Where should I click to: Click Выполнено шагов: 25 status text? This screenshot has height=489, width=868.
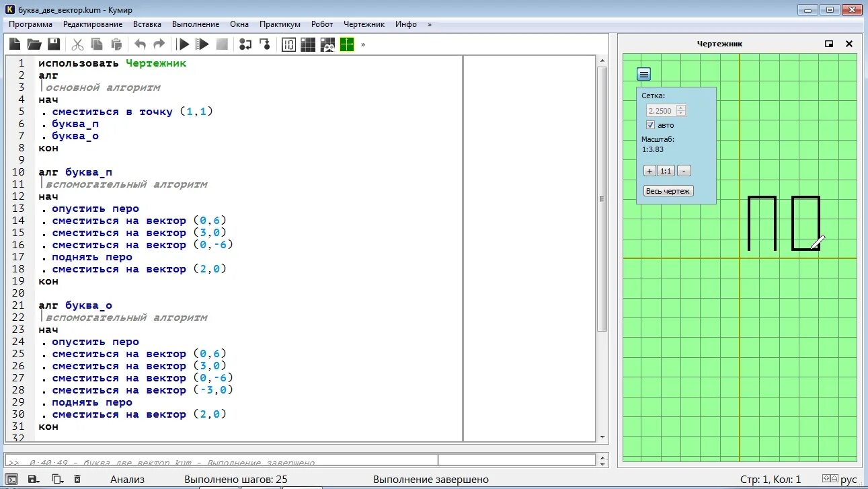coord(236,480)
